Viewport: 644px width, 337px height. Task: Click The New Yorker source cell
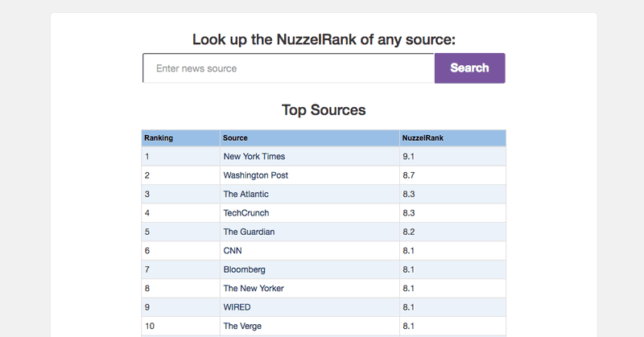pos(310,289)
